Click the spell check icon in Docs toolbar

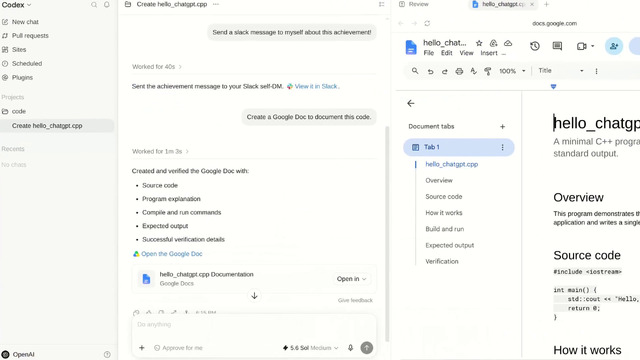[473, 71]
